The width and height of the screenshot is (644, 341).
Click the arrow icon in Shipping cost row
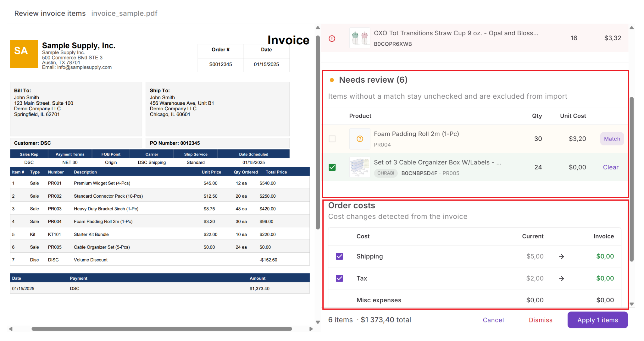[x=561, y=257]
